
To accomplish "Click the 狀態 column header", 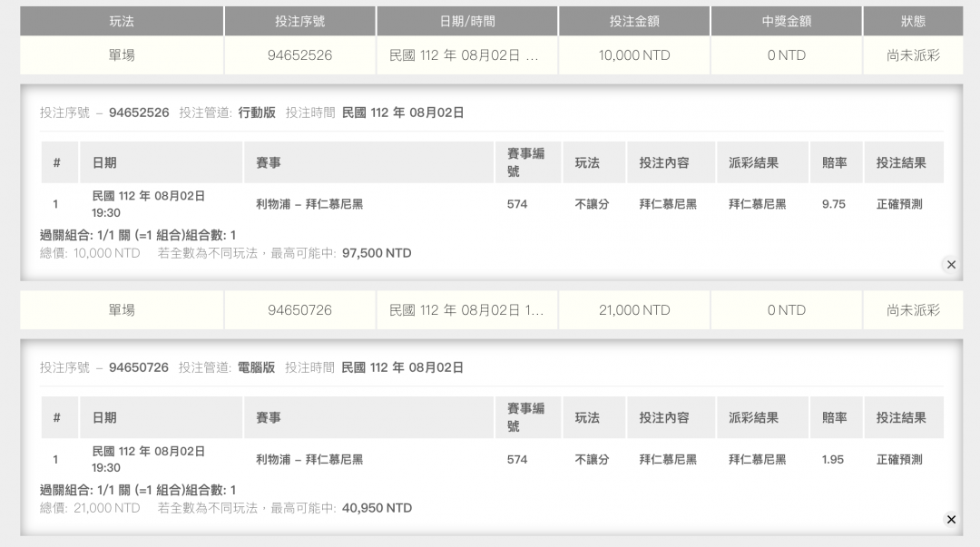I will pyautogui.click(x=913, y=21).
